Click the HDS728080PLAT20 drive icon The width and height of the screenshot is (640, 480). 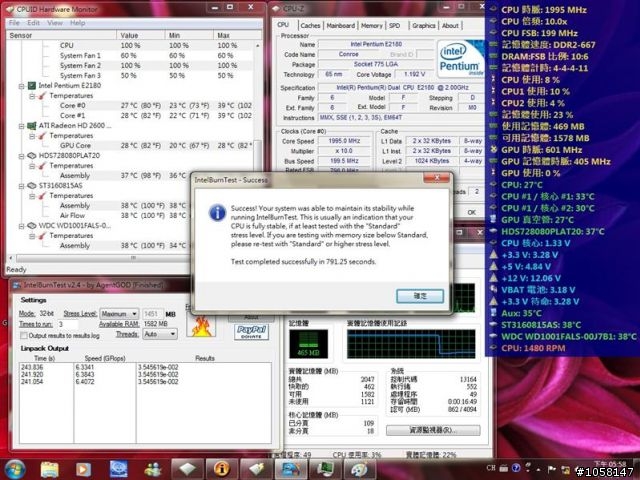coord(31,156)
